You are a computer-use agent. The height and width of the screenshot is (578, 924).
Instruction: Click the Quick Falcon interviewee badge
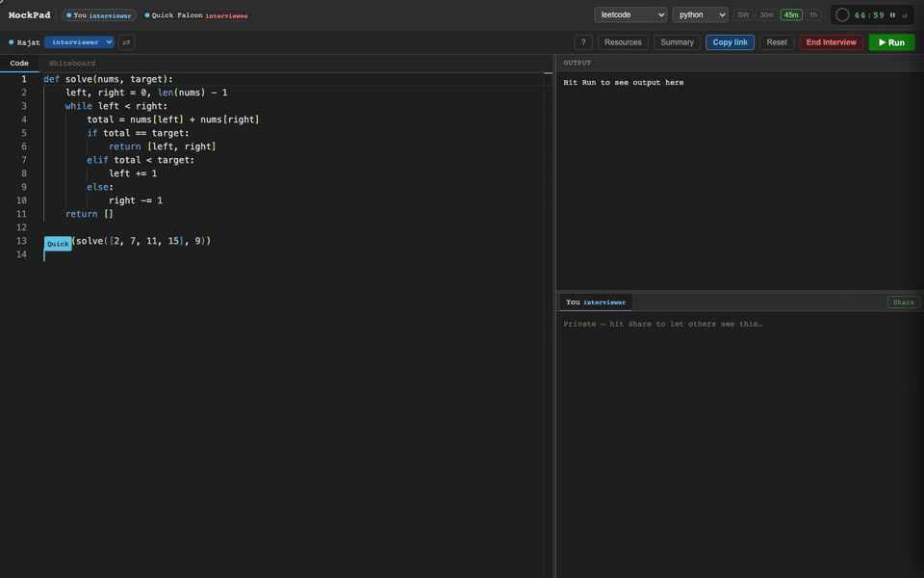pos(196,15)
